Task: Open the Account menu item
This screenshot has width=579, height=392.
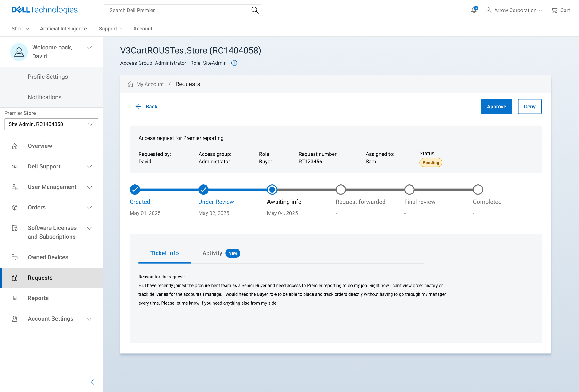Action: coord(143,29)
